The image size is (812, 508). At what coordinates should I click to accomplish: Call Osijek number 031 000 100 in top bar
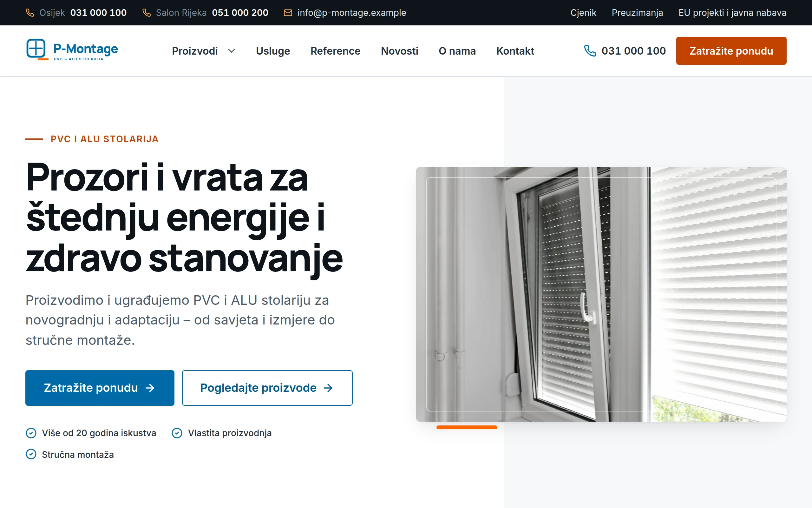(x=98, y=13)
